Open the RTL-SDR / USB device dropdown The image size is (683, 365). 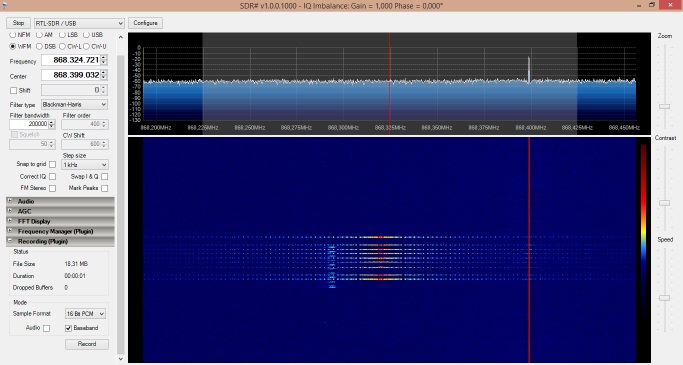click(x=79, y=24)
